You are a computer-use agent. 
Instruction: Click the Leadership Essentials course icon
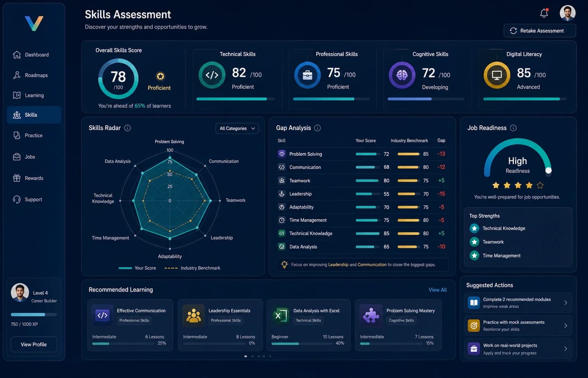point(194,315)
